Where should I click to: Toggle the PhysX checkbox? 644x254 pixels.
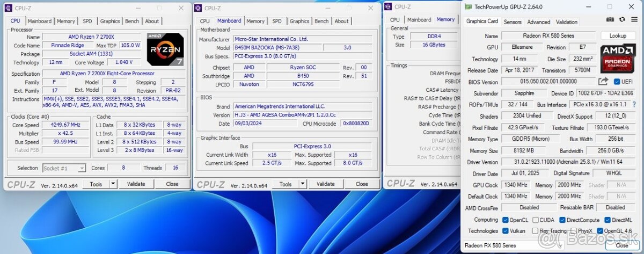(573, 231)
